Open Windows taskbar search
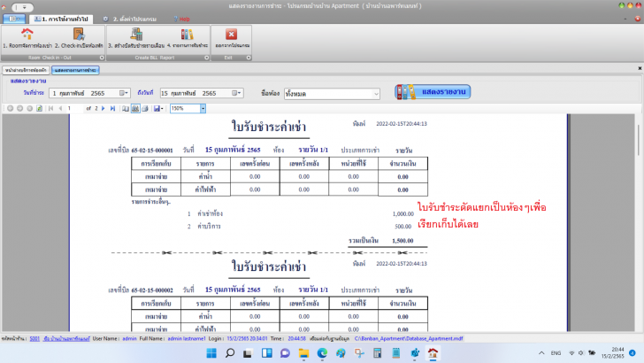 click(230, 353)
